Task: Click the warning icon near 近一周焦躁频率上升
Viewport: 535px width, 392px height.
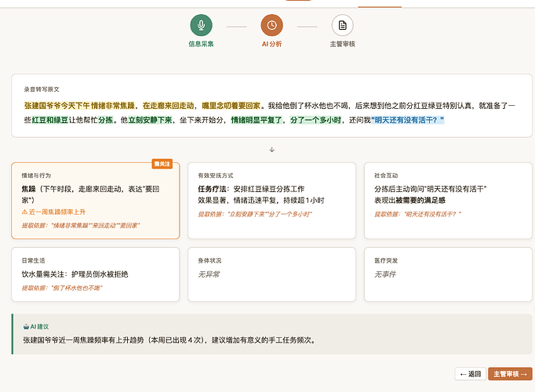Action: 24,212
